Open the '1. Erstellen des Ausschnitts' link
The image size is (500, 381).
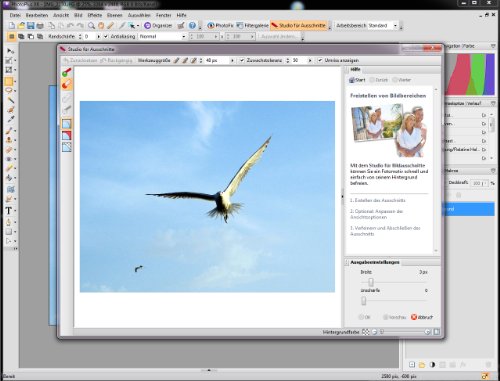[x=378, y=200]
